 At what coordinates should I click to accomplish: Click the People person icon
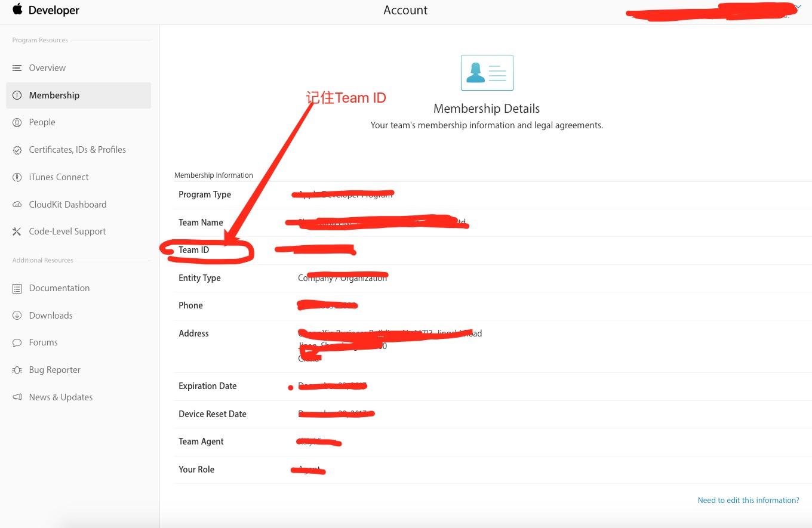[17, 122]
